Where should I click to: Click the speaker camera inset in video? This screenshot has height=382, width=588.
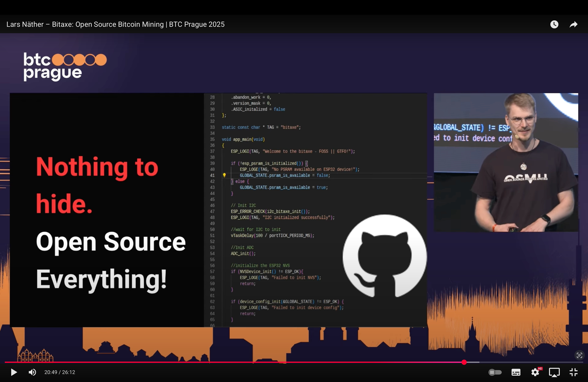pyautogui.click(x=506, y=162)
